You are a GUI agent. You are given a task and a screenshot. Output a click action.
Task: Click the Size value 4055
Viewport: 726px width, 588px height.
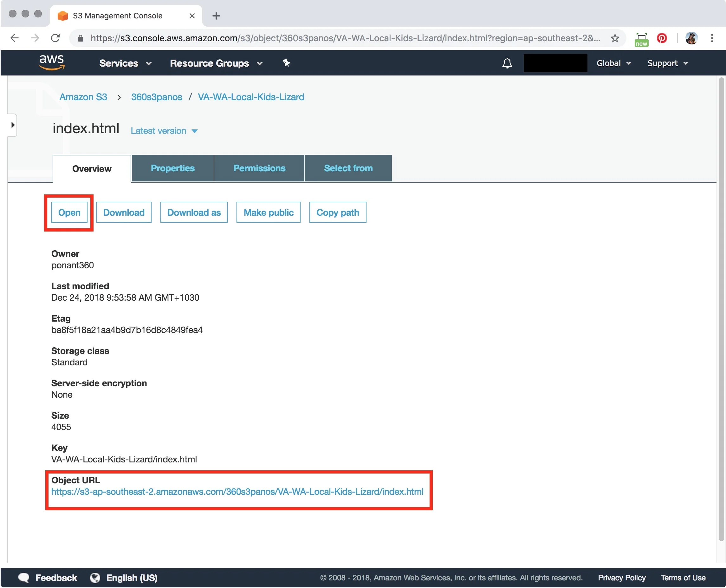61,427
